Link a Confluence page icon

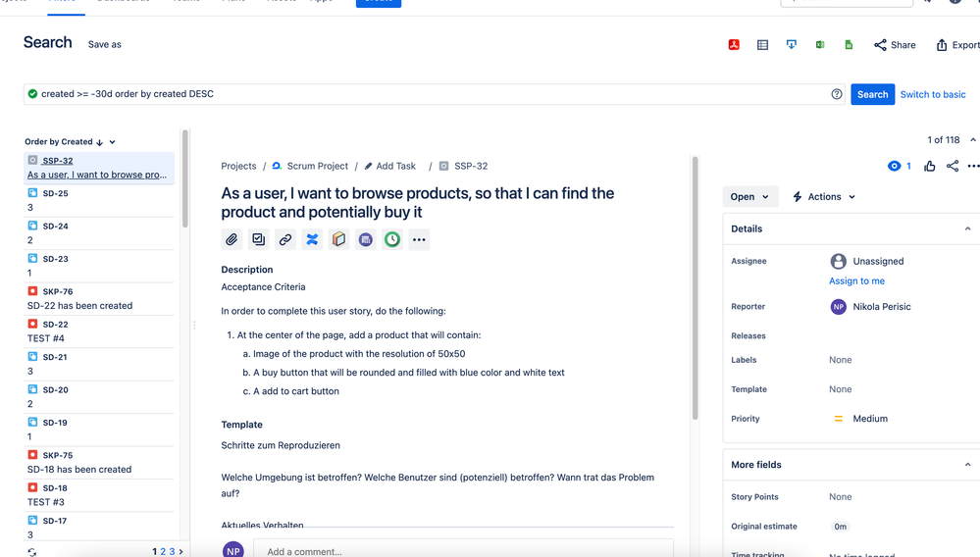pyautogui.click(x=312, y=239)
